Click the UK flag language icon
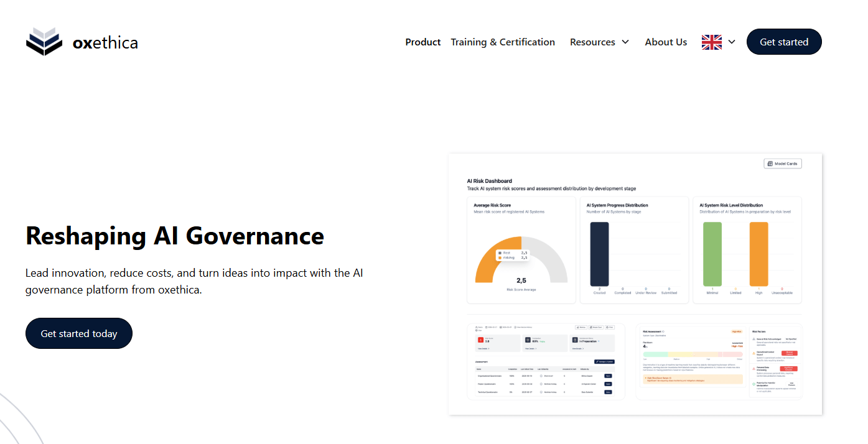This screenshot has height=444, width=868. (x=711, y=41)
